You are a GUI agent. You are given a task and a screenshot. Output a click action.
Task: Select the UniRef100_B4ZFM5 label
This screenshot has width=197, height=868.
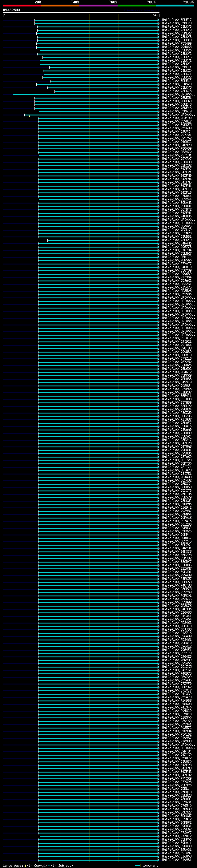pos(176,182)
